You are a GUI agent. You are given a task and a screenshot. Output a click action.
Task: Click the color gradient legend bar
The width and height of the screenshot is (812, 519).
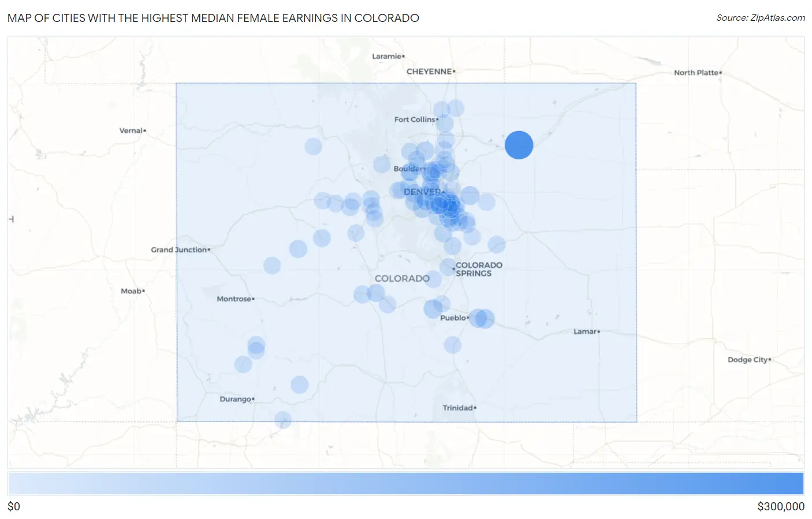(x=405, y=484)
